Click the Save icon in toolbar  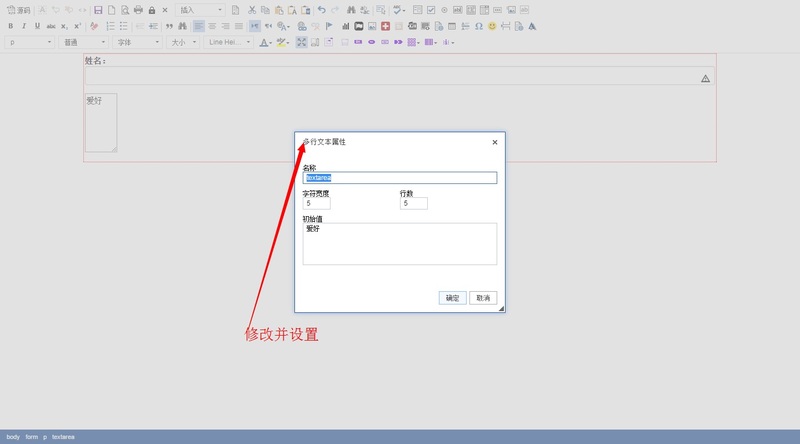click(x=98, y=10)
